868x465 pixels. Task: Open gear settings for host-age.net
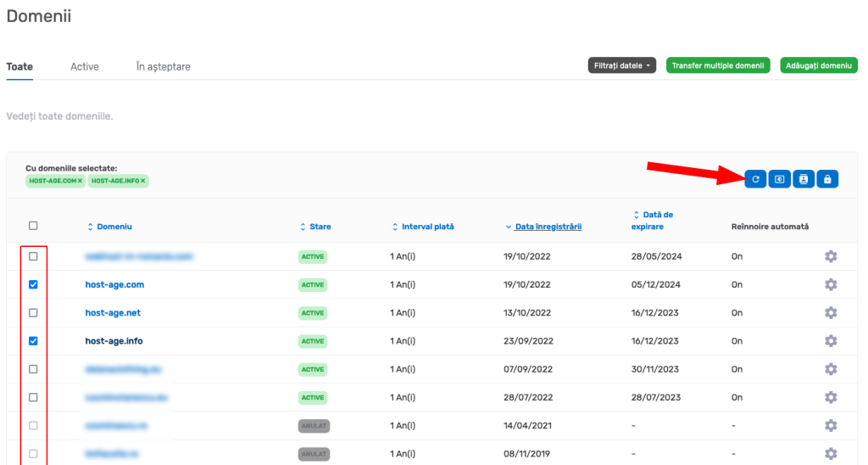831,312
